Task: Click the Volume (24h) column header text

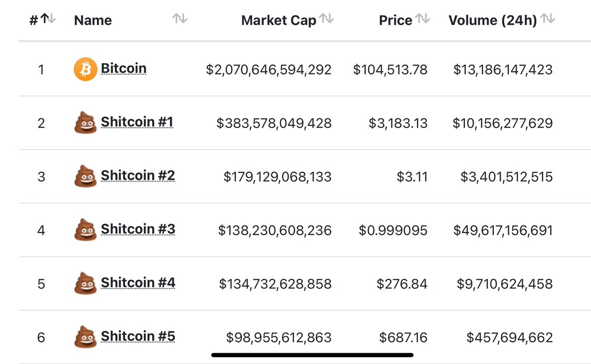Action: pos(492,21)
